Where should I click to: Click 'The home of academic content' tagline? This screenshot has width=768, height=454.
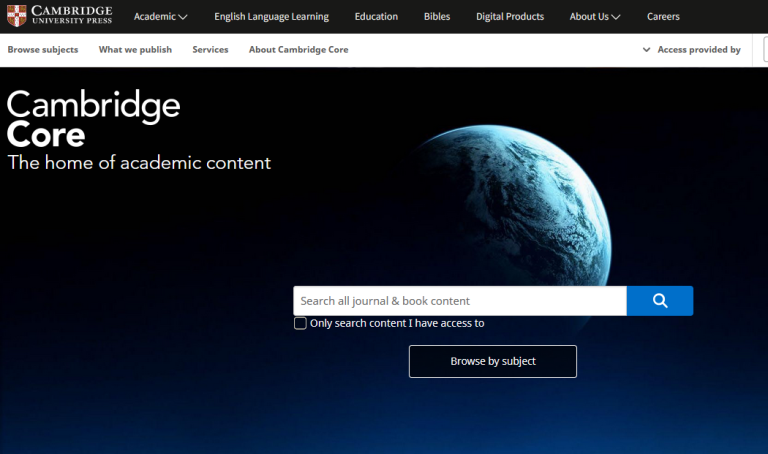(x=139, y=163)
